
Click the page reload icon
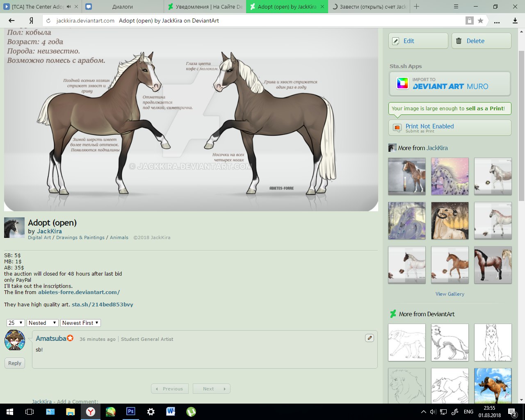pyautogui.click(x=48, y=21)
